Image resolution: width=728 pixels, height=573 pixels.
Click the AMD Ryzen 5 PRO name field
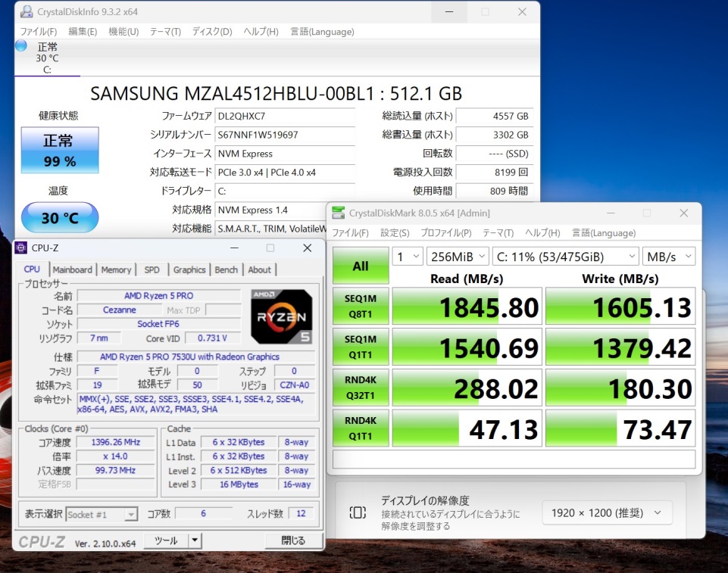point(159,295)
